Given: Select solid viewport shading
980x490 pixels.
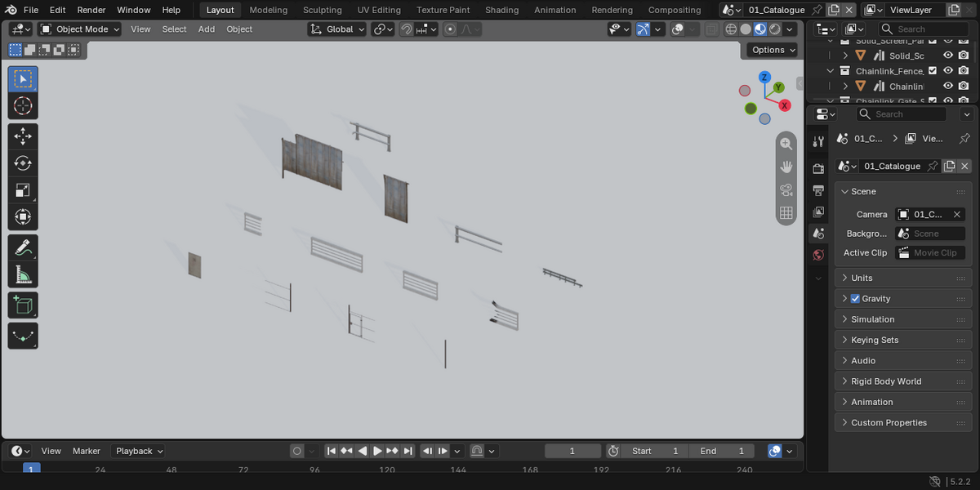Looking at the screenshot, I should 746,29.
